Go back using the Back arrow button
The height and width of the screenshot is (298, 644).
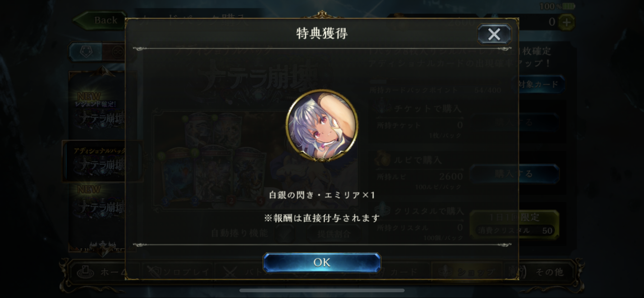pyautogui.click(x=99, y=20)
